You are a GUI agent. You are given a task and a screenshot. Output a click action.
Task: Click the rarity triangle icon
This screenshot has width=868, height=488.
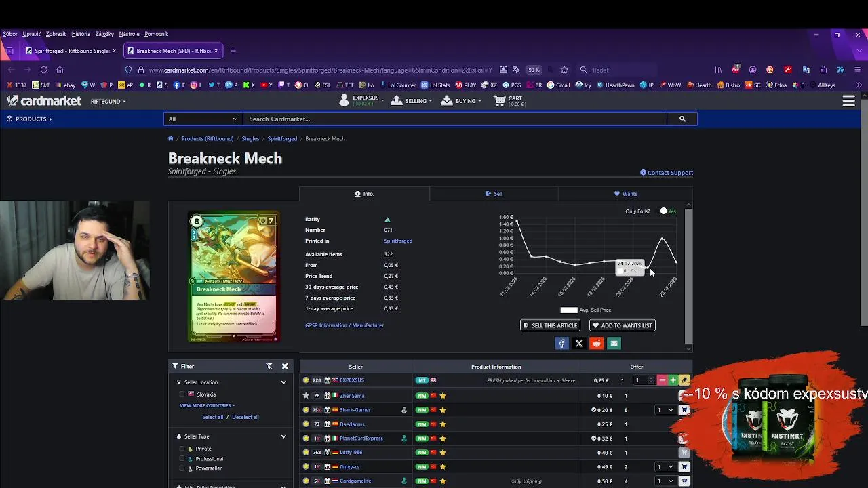[x=387, y=220]
